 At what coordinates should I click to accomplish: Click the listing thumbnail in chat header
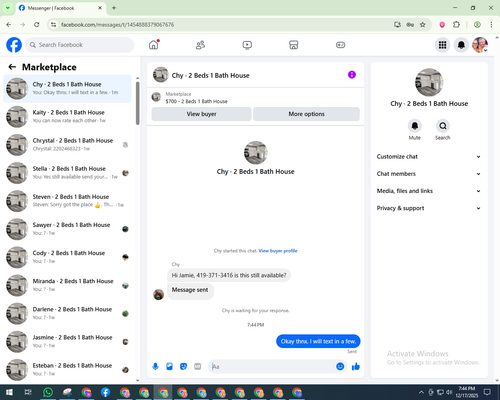tap(161, 75)
